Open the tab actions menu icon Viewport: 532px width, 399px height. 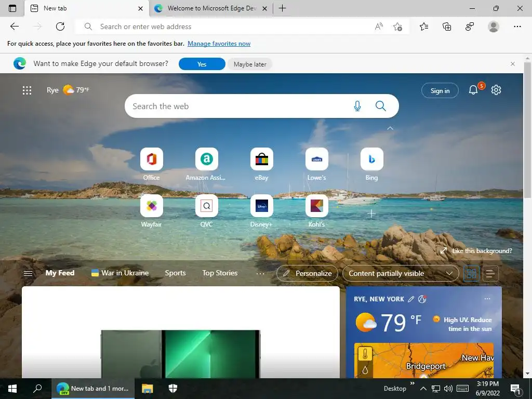pos(12,8)
